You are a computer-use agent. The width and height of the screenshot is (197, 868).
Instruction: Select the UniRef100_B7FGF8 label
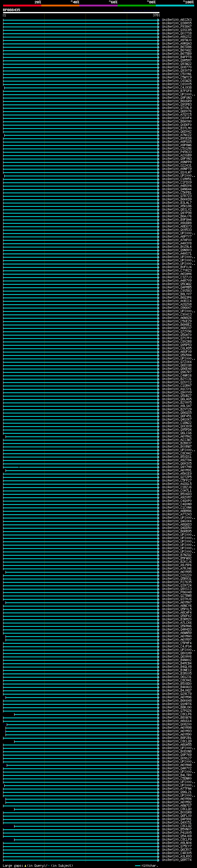pos(177,91)
